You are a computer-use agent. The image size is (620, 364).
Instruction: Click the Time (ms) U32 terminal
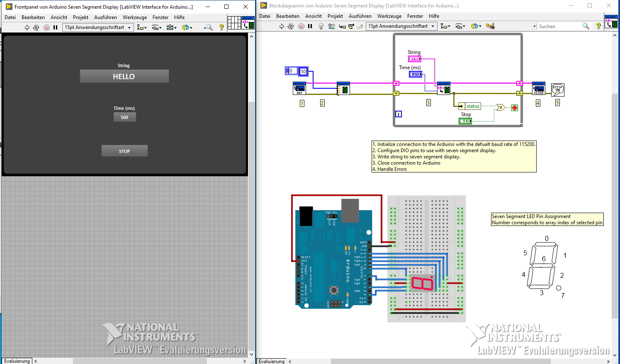[x=416, y=74]
